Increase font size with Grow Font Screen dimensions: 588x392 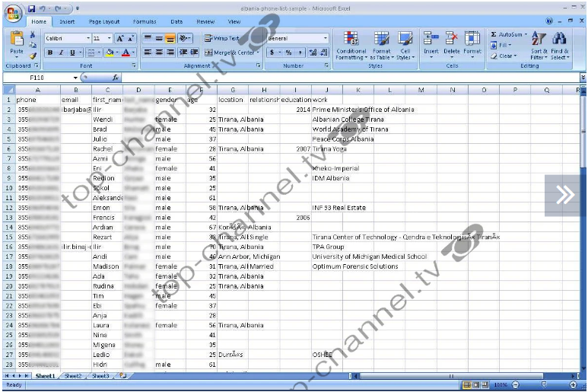click(120, 38)
